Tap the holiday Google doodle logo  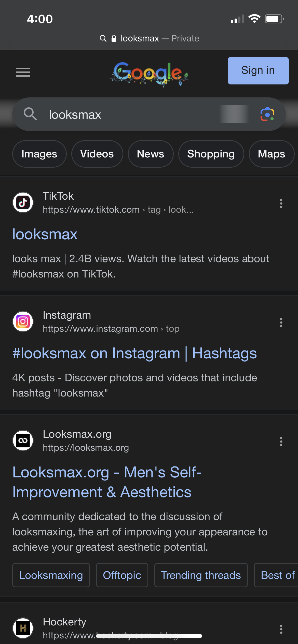pyautogui.click(x=149, y=74)
